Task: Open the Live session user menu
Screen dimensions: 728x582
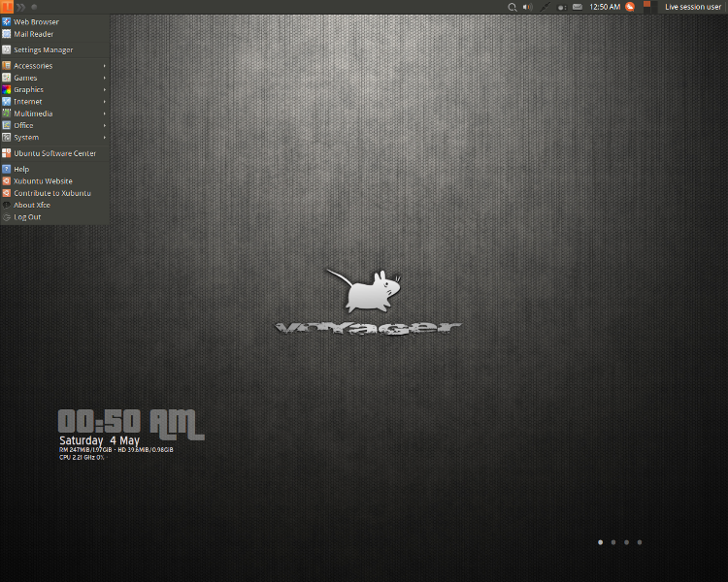Action: click(x=693, y=7)
